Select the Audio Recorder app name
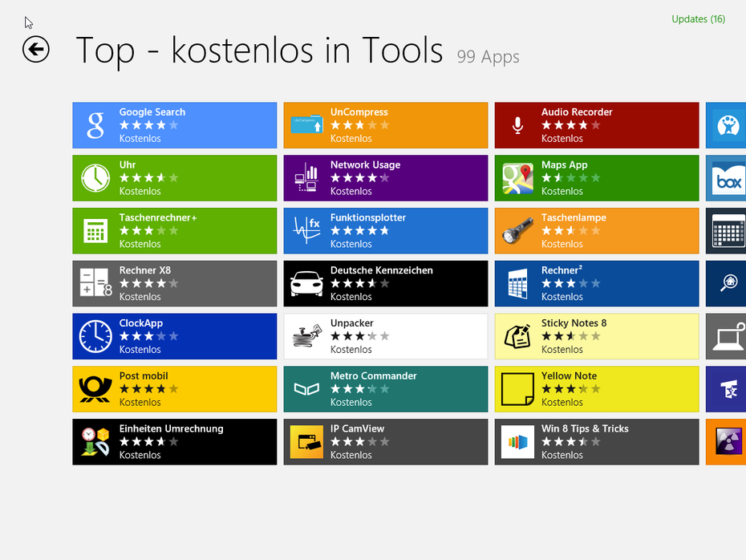 577,112
